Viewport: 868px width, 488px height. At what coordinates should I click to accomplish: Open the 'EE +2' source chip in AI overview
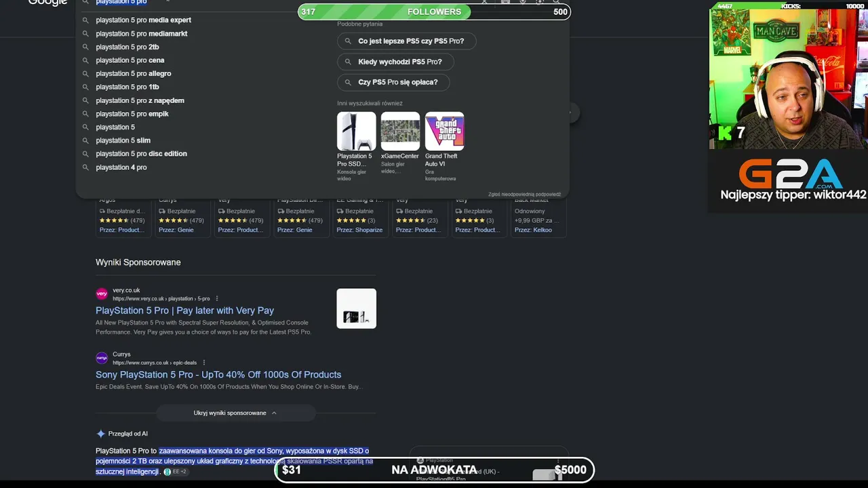coord(175,472)
